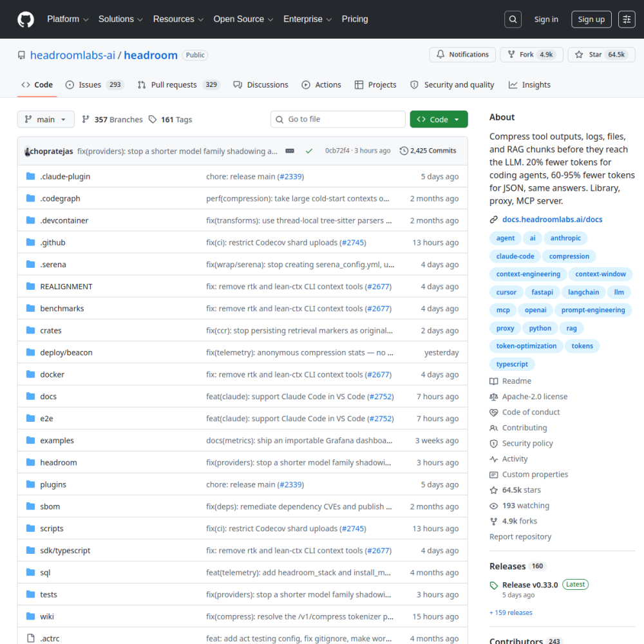Open the 64.5k stars link
Image resolution: width=644 pixels, height=644 pixels.
[515, 490]
